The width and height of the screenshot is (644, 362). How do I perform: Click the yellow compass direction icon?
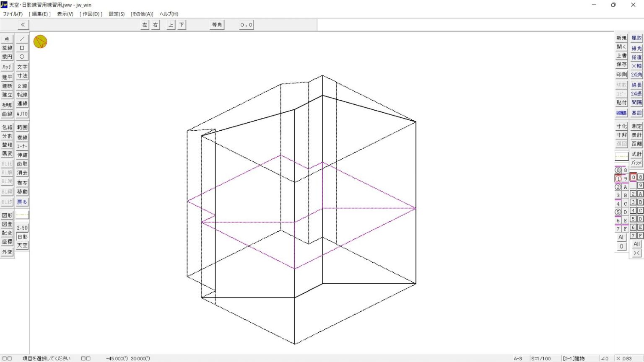click(40, 41)
